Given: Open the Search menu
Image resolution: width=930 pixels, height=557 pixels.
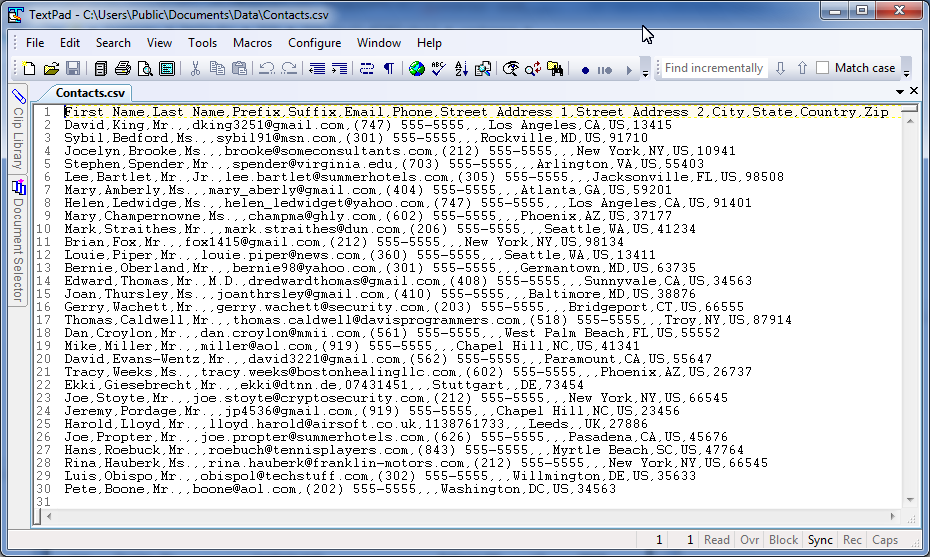Looking at the screenshot, I should (113, 43).
